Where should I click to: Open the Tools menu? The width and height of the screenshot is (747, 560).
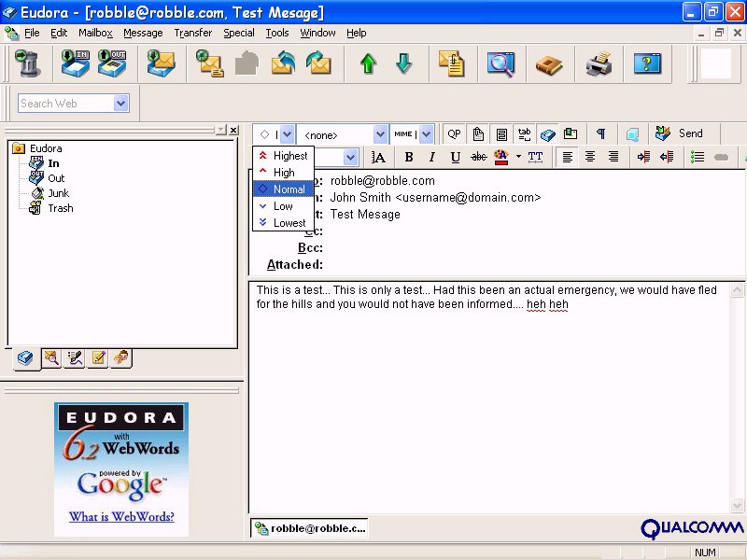[277, 33]
